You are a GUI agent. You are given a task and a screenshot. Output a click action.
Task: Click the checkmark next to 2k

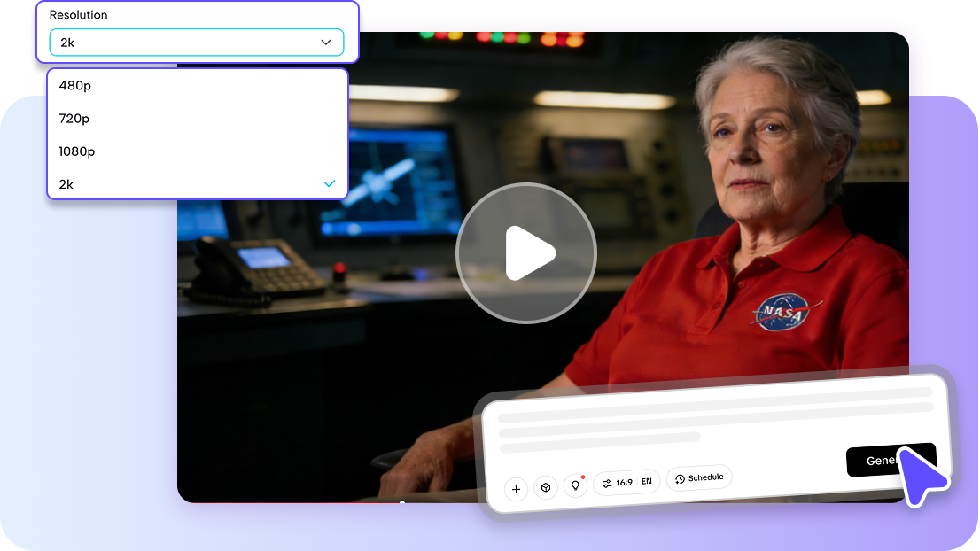pyautogui.click(x=330, y=183)
